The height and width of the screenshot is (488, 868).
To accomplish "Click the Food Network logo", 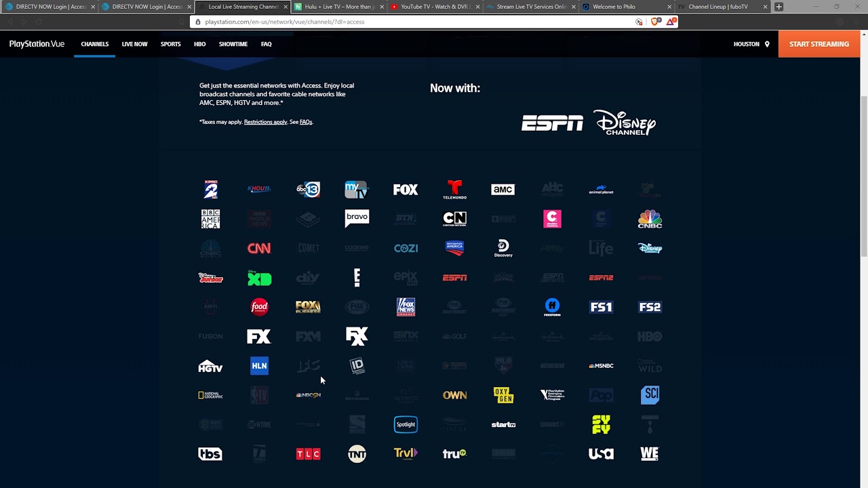I will coord(259,307).
